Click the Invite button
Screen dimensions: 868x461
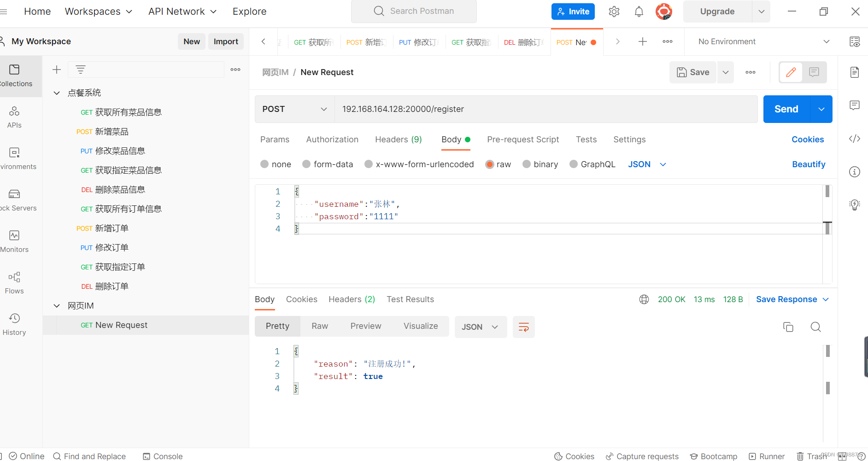coord(573,12)
